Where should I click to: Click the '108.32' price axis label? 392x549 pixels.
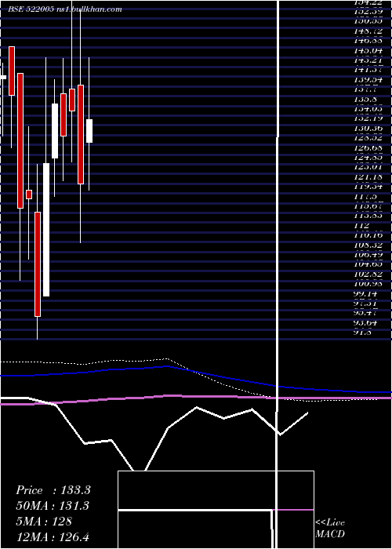tap(368, 245)
